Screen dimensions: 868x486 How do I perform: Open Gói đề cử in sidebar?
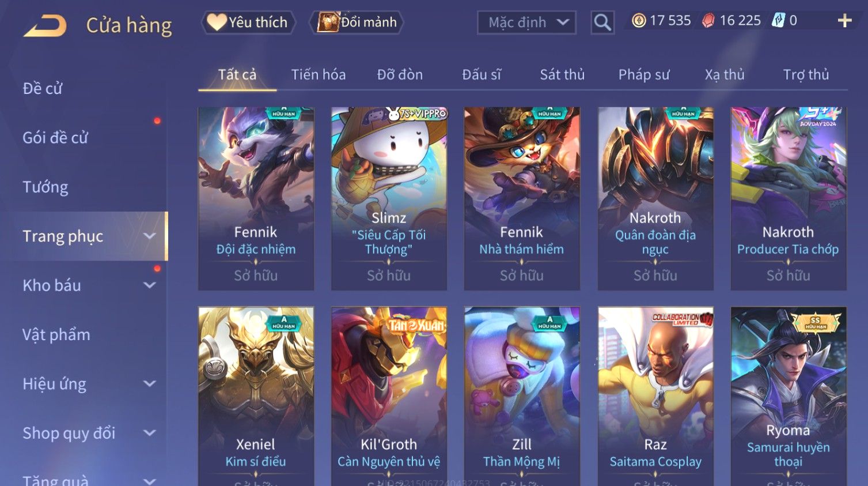pyautogui.click(x=55, y=138)
